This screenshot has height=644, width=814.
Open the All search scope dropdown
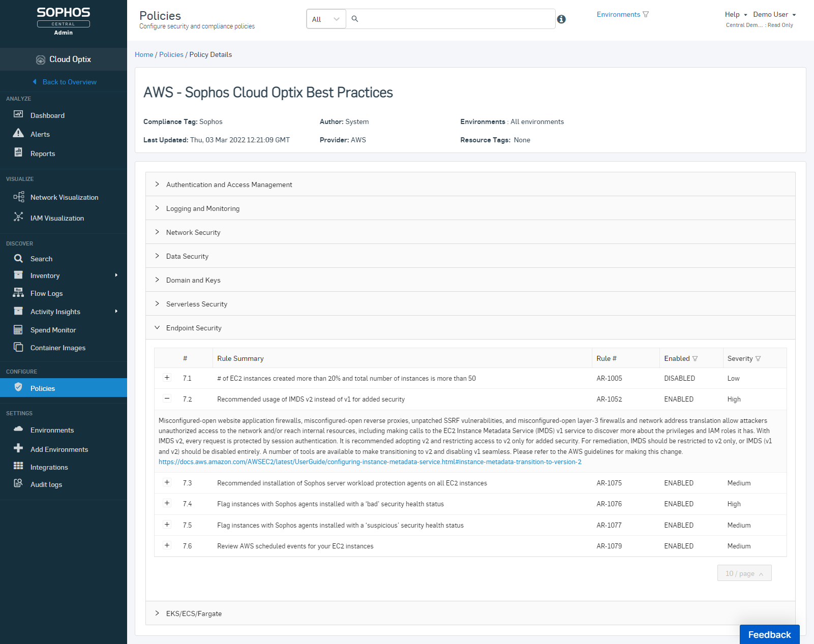[x=326, y=19]
